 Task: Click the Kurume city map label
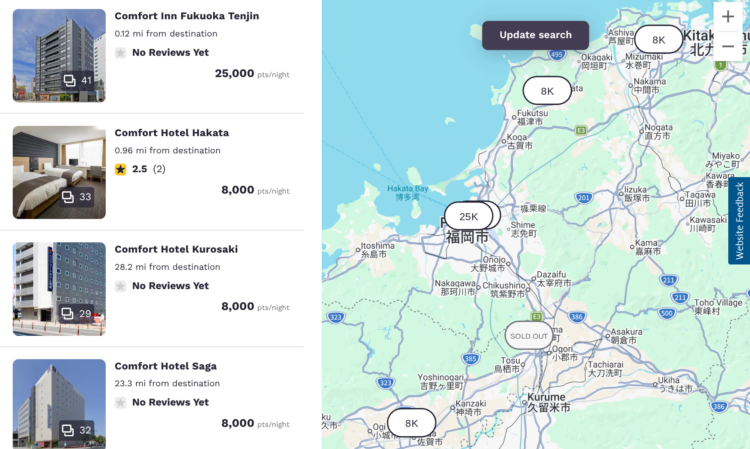point(548,403)
